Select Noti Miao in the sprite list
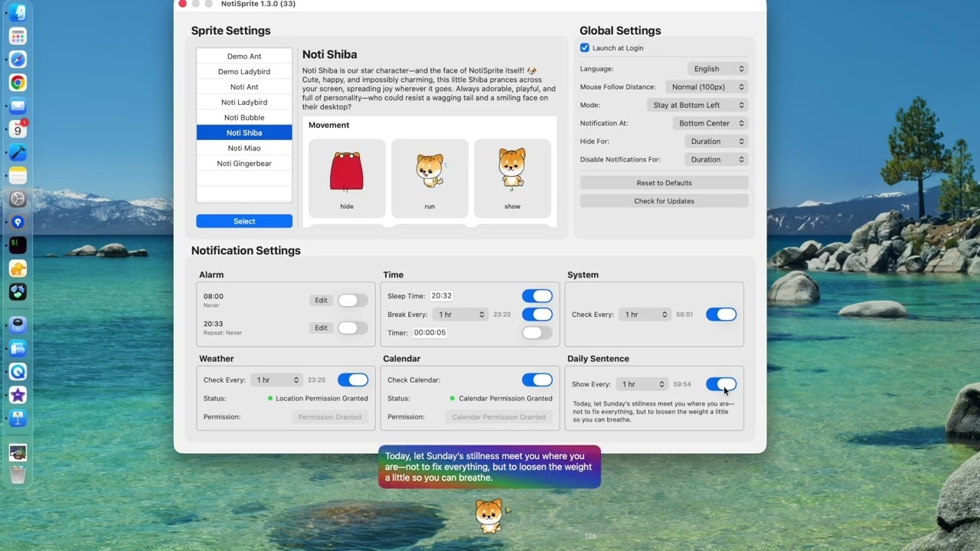 243,148
